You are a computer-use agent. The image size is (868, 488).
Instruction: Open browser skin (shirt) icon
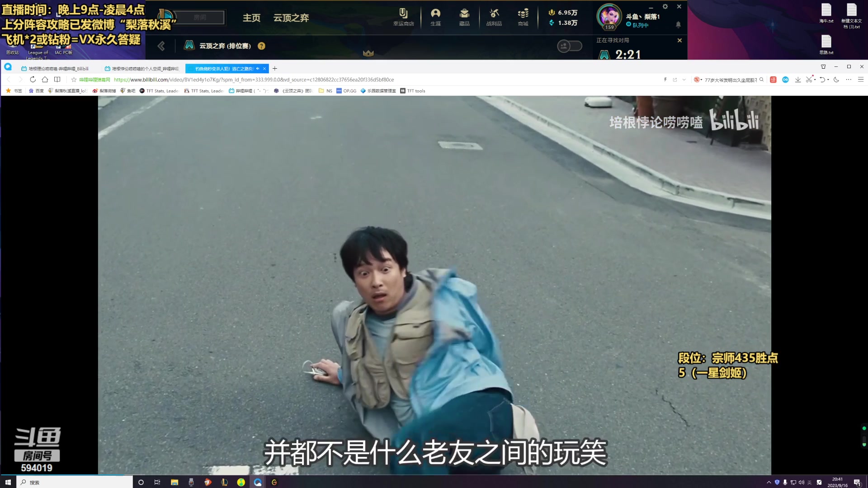(823, 66)
